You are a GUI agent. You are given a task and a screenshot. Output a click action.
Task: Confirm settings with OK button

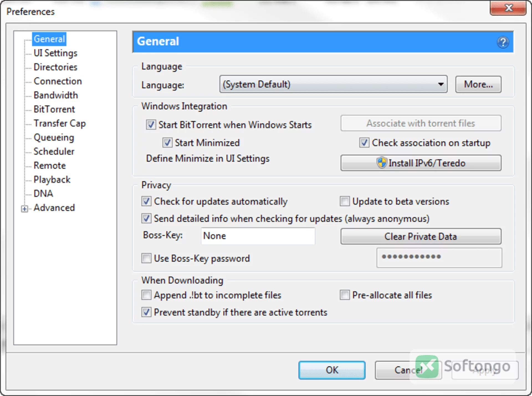332,370
